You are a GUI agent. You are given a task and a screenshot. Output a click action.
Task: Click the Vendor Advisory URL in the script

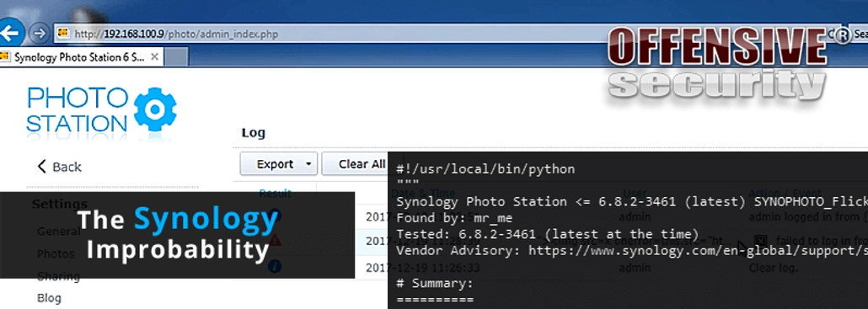click(698, 250)
